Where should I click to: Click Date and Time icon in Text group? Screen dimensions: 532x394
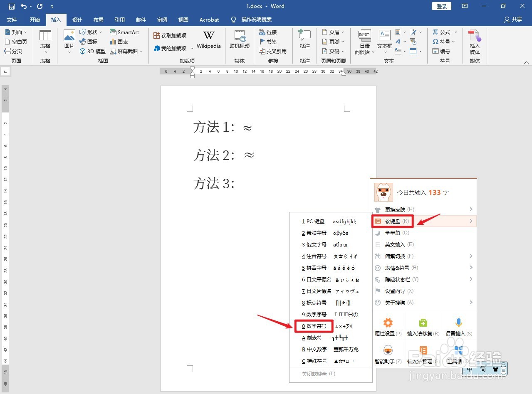tap(413, 42)
